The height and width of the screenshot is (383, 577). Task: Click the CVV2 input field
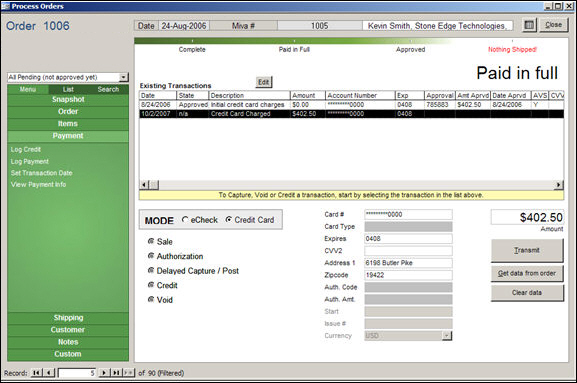point(408,251)
